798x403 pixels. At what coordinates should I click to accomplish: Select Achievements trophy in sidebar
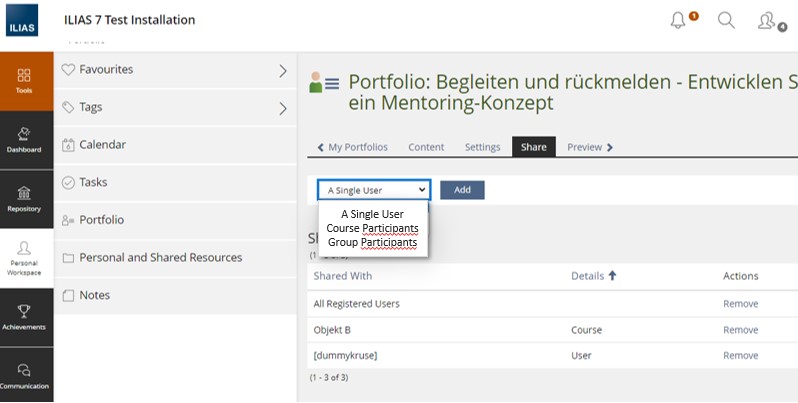click(25, 316)
